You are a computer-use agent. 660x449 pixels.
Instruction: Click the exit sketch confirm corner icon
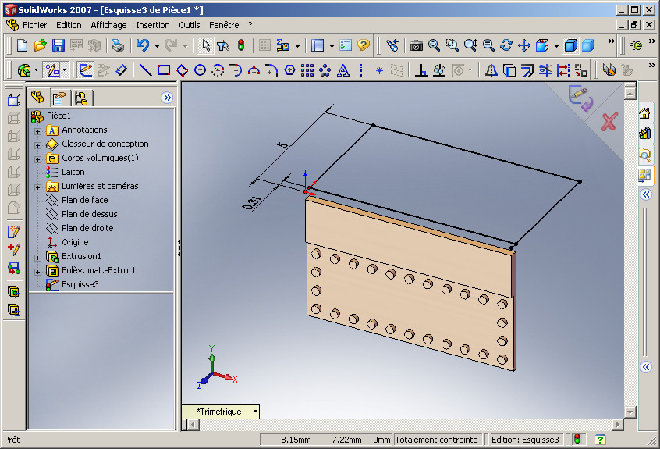[581, 98]
